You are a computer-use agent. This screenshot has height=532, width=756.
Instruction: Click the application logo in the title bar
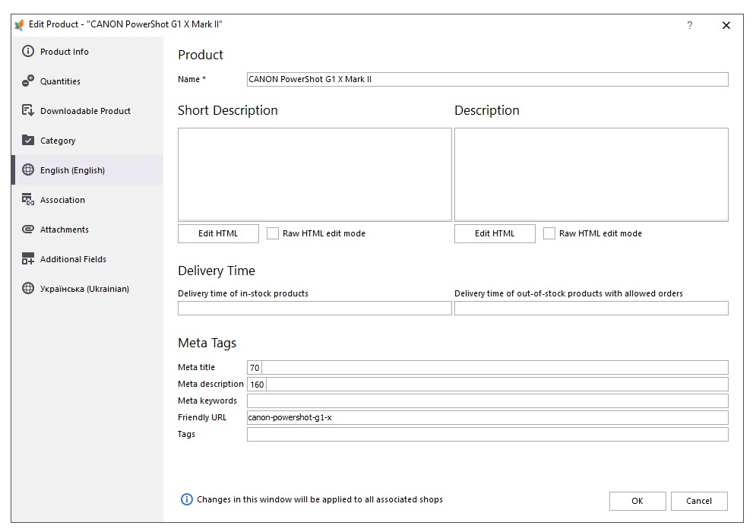pyautogui.click(x=19, y=24)
